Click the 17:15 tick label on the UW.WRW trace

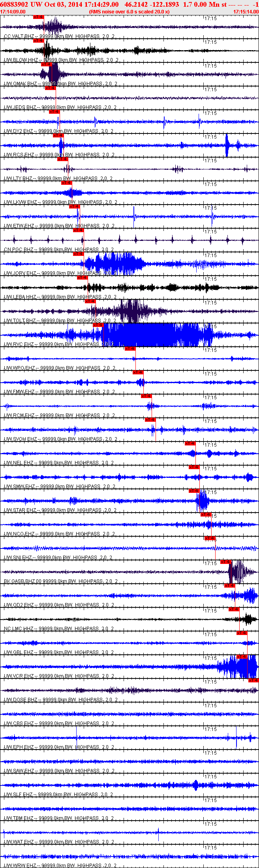[211, 848]
